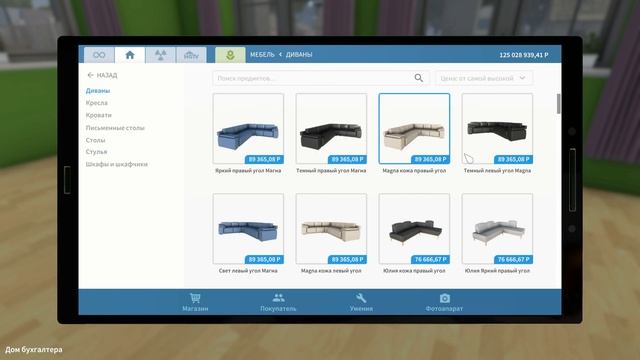Open the camera icon

pyautogui.click(x=444, y=298)
